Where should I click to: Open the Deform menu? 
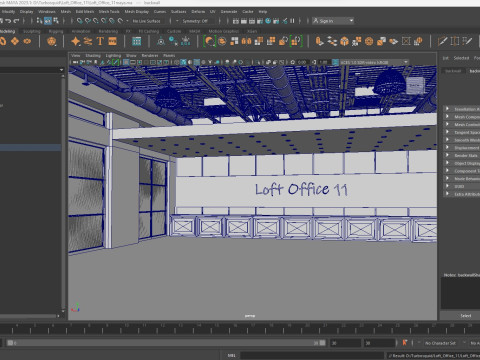[198, 12]
